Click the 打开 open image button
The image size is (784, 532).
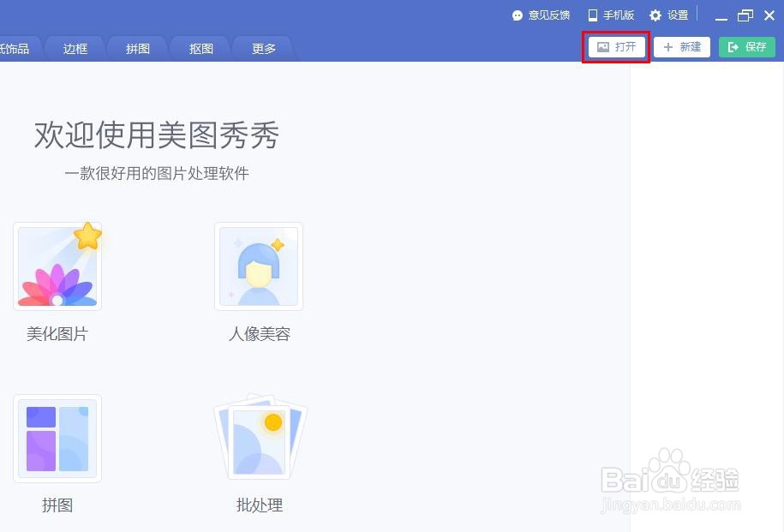point(617,47)
